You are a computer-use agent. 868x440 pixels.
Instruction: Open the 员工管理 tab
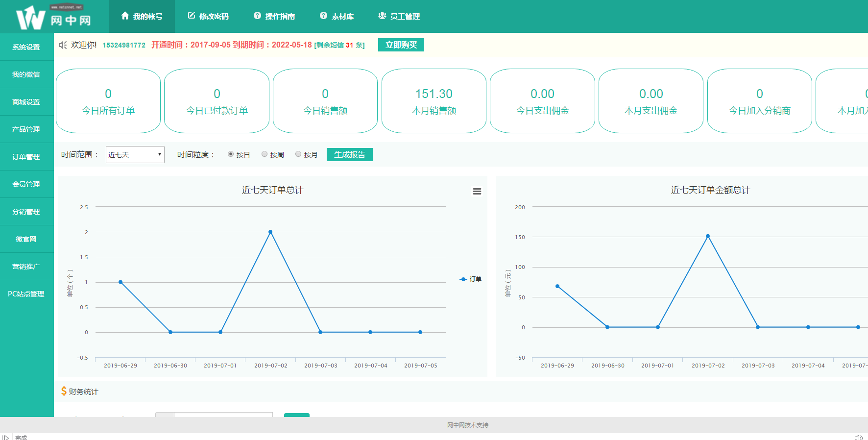(399, 16)
